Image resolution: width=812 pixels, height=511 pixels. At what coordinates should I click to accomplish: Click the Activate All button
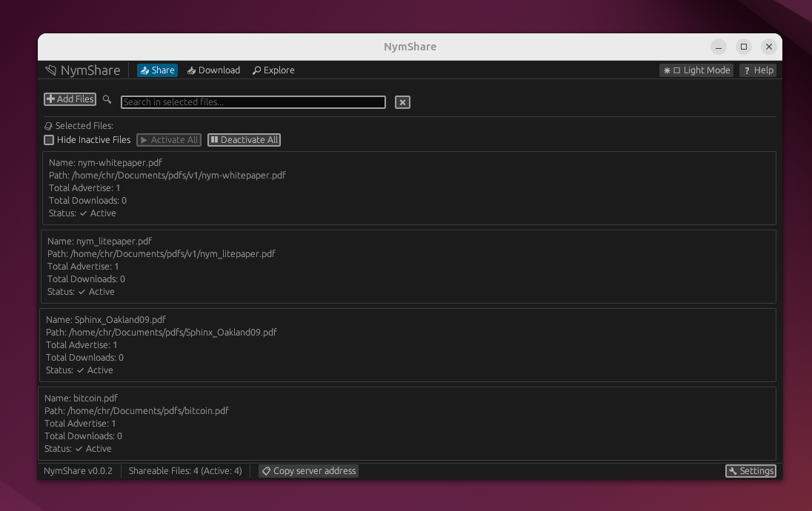169,140
